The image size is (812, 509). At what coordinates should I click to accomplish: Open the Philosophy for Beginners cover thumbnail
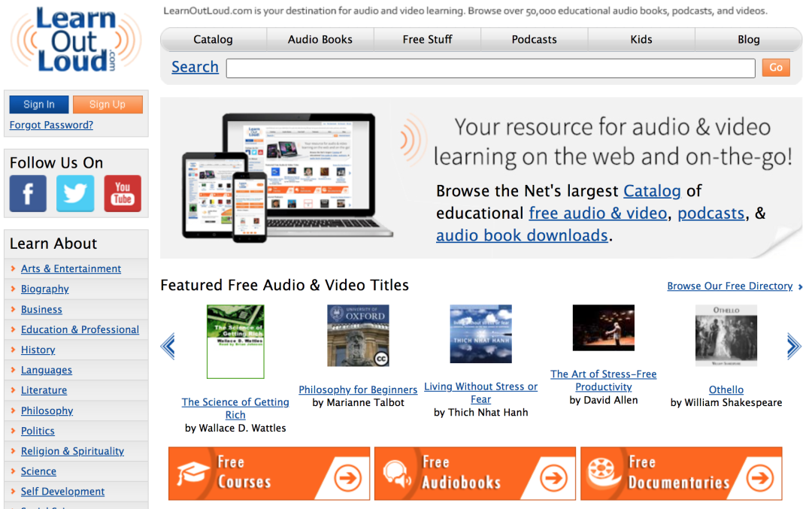click(358, 335)
